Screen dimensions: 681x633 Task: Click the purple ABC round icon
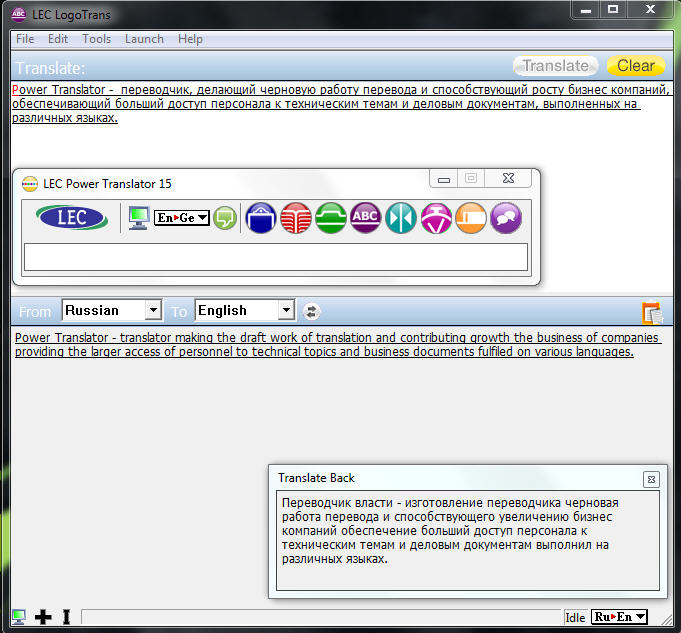point(366,217)
